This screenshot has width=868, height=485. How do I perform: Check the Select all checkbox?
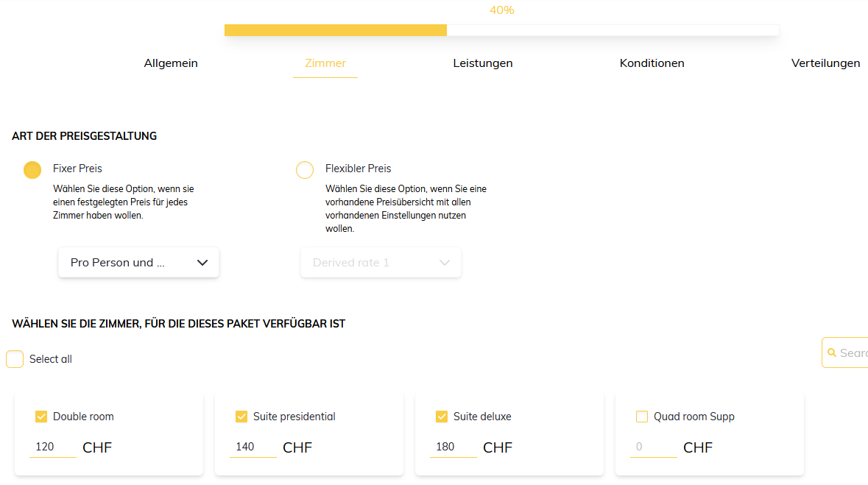15,359
